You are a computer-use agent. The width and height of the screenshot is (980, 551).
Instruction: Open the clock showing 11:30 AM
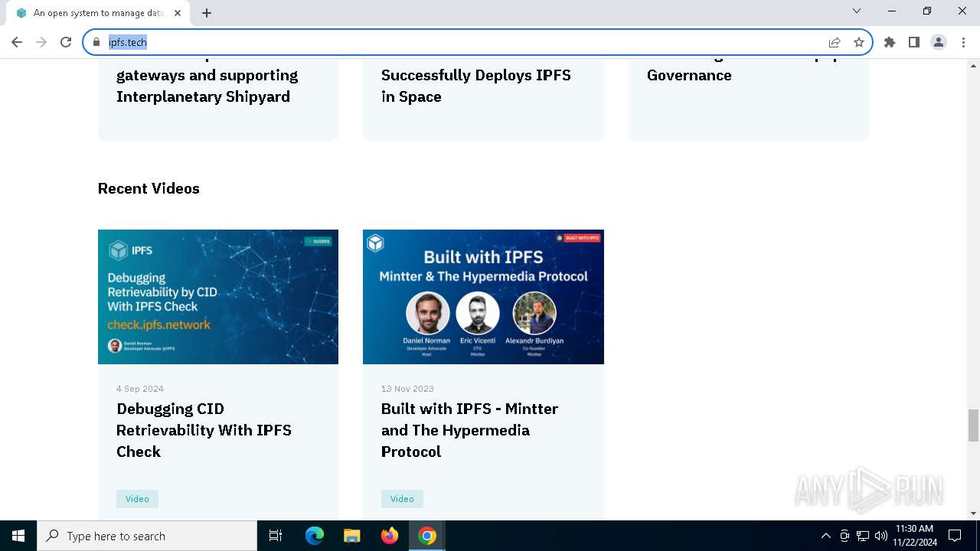click(x=914, y=536)
